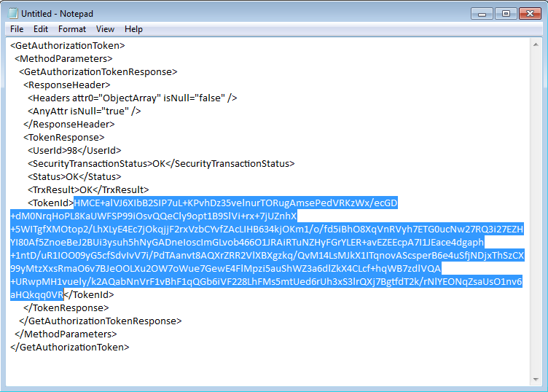Click the scrollbar down arrow
Viewport: 548px width, 392px height.
[x=536, y=380]
